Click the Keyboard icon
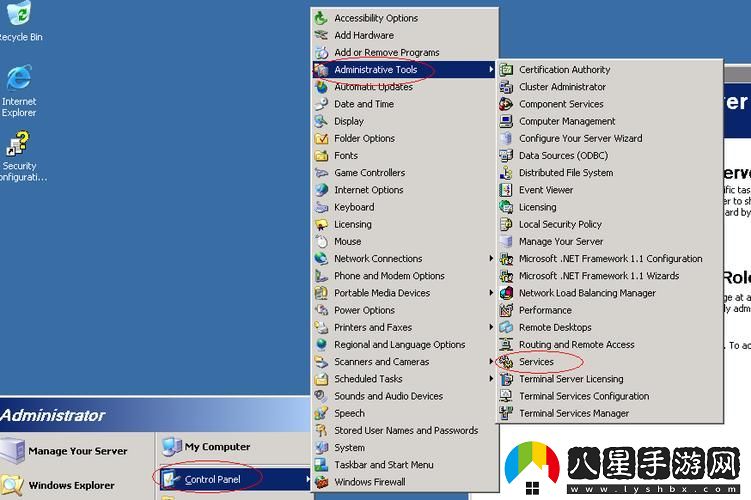Viewport: 751px width, 500px height. click(321, 207)
